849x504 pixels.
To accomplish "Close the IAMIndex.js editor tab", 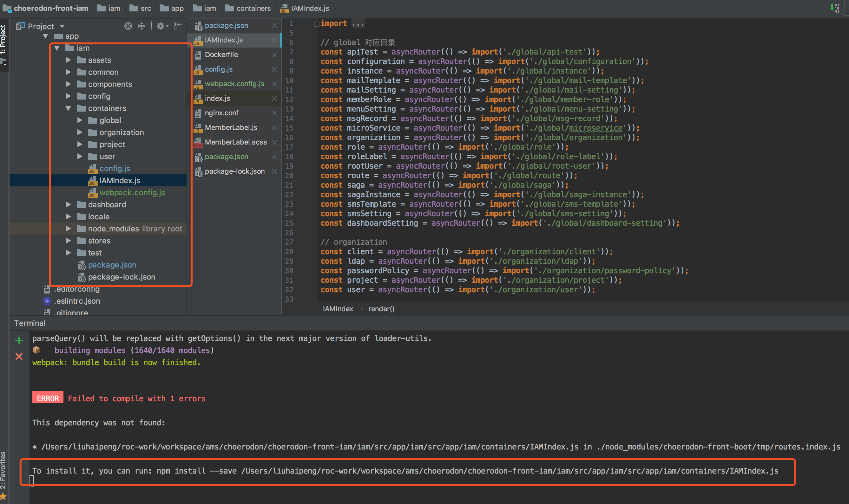I will (274, 40).
